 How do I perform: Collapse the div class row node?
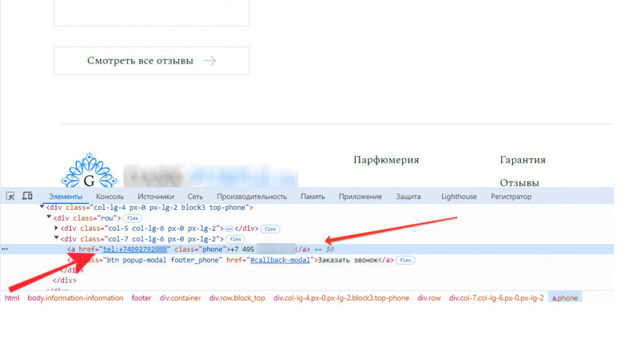coord(49,217)
